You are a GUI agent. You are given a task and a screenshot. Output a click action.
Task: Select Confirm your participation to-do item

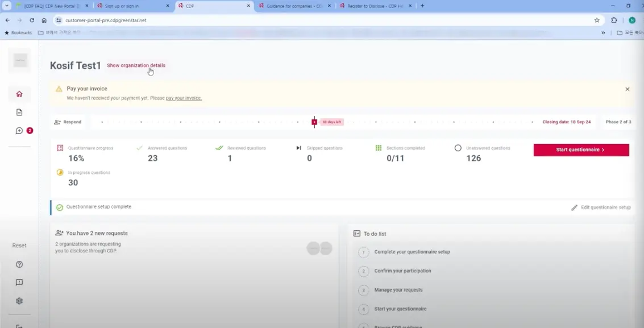click(402, 271)
